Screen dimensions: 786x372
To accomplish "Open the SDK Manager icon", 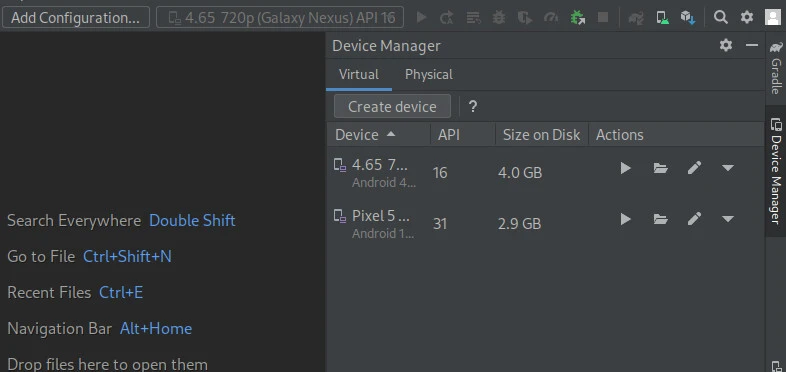I will point(688,18).
